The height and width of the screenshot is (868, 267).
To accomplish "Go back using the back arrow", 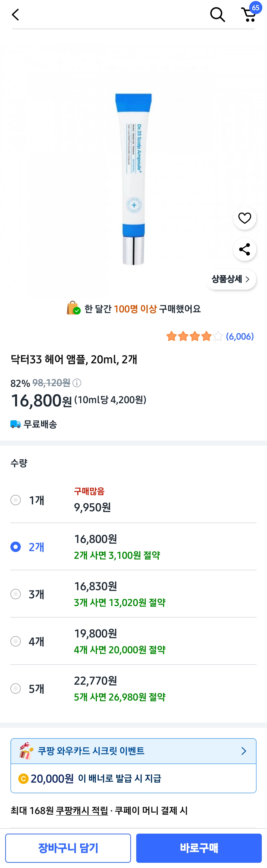I will (15, 15).
